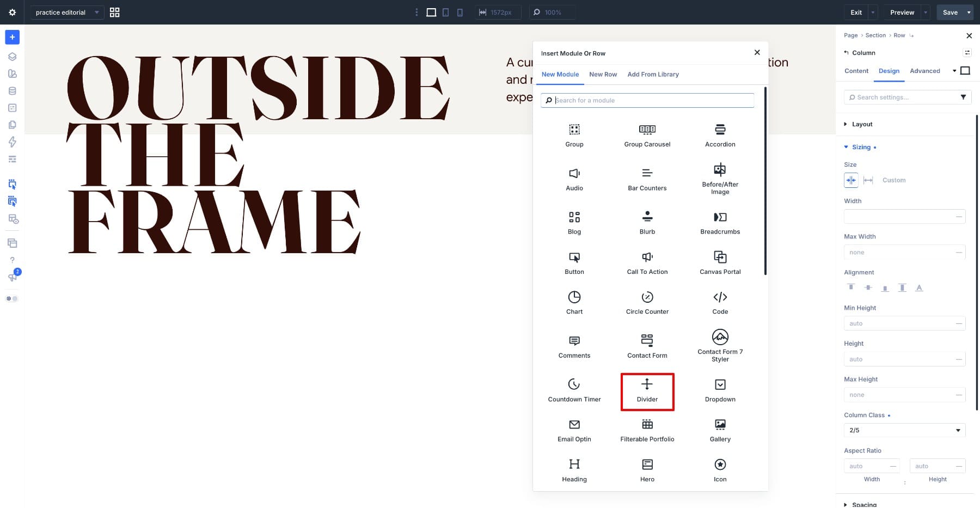This screenshot has width=980, height=508.
Task: Add a Contact Form module
Action: (x=647, y=346)
